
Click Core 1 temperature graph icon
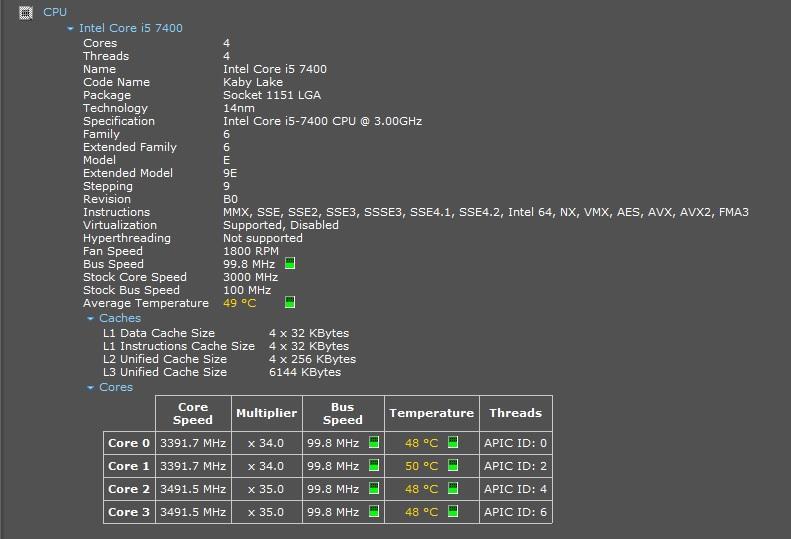click(453, 465)
